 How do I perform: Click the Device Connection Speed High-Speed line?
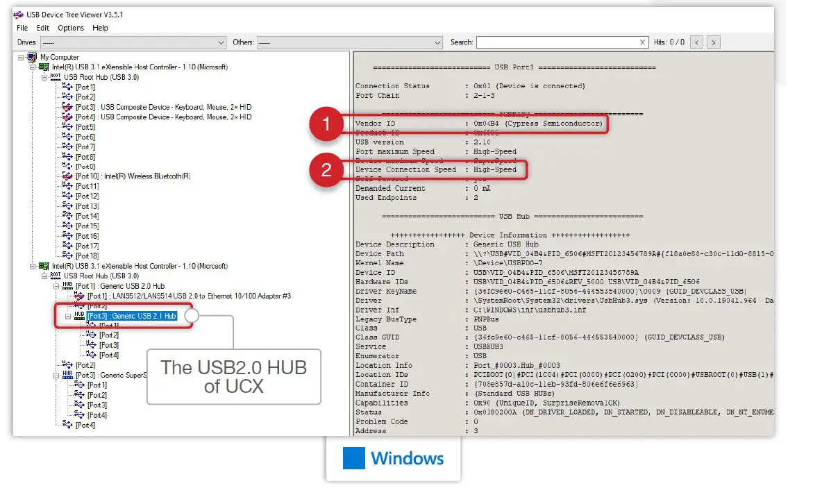click(436, 170)
